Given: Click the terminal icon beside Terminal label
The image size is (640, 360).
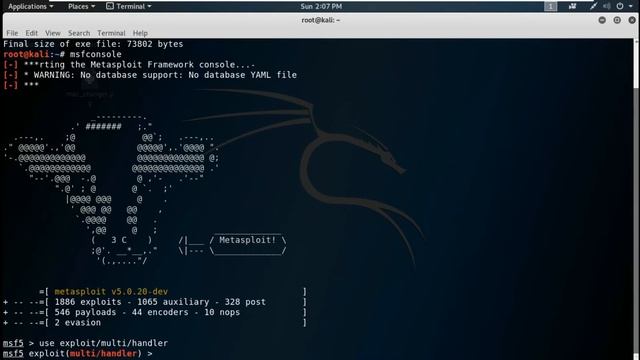Looking at the screenshot, I should point(110,6).
